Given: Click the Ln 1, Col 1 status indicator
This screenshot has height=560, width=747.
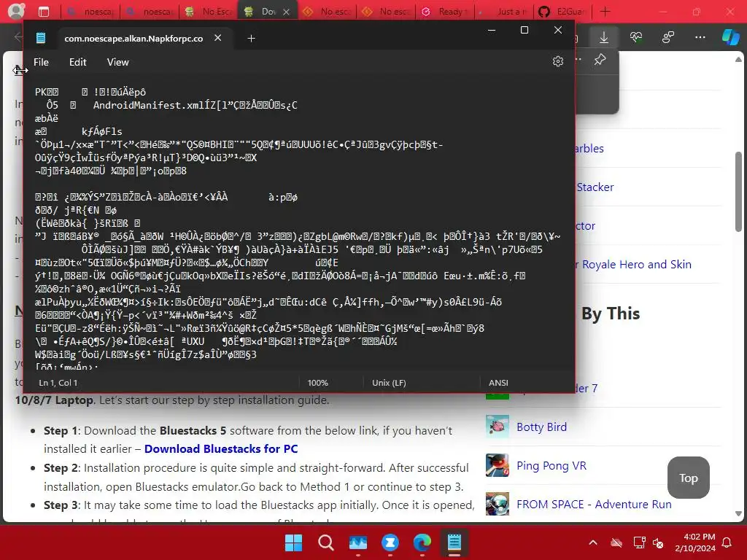Looking at the screenshot, I should click(58, 383).
